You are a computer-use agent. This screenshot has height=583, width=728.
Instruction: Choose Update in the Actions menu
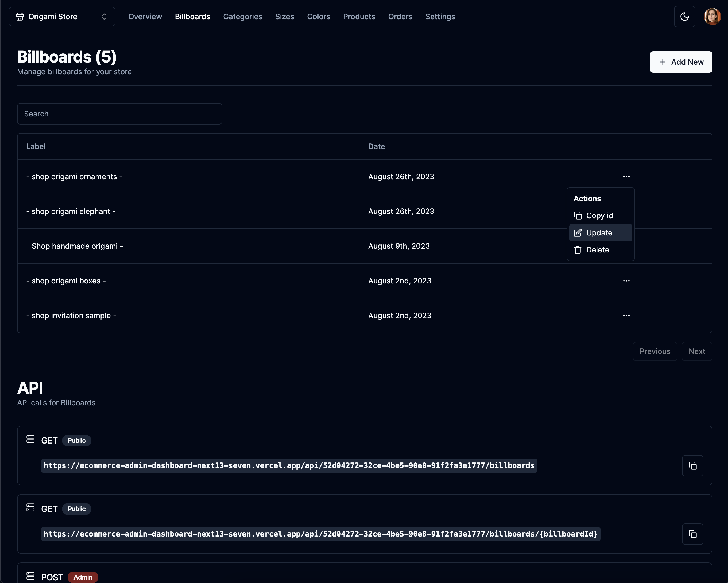600,233
